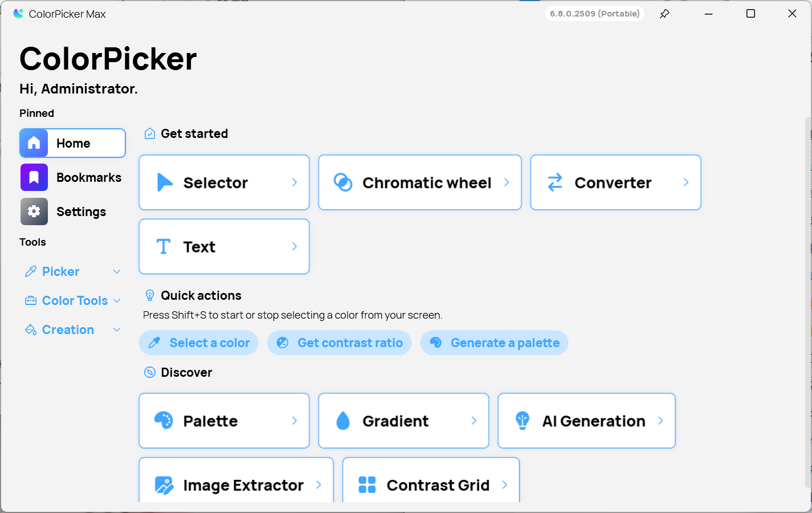Click the Palette card's paint palette icon
This screenshot has width=812, height=513.
click(164, 421)
